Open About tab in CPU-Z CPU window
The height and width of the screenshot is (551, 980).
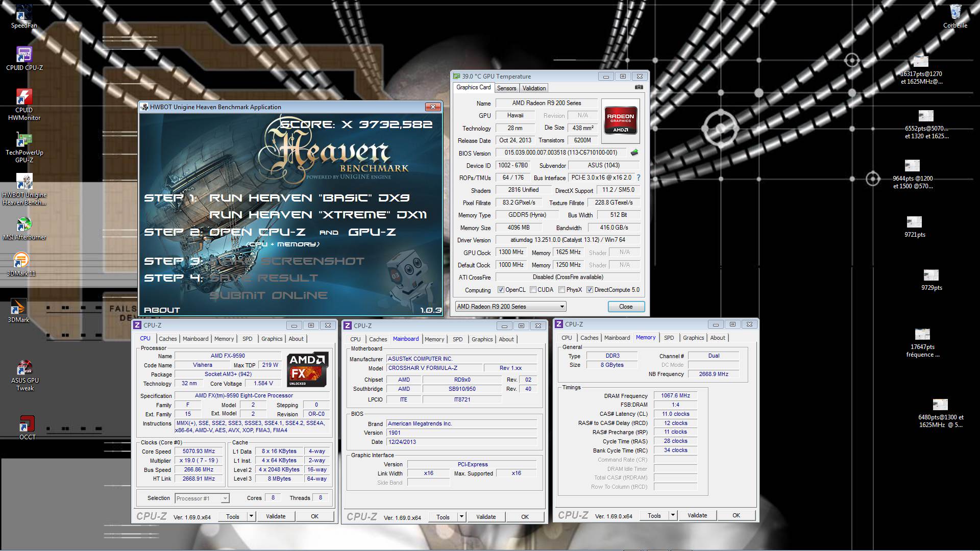click(x=296, y=339)
